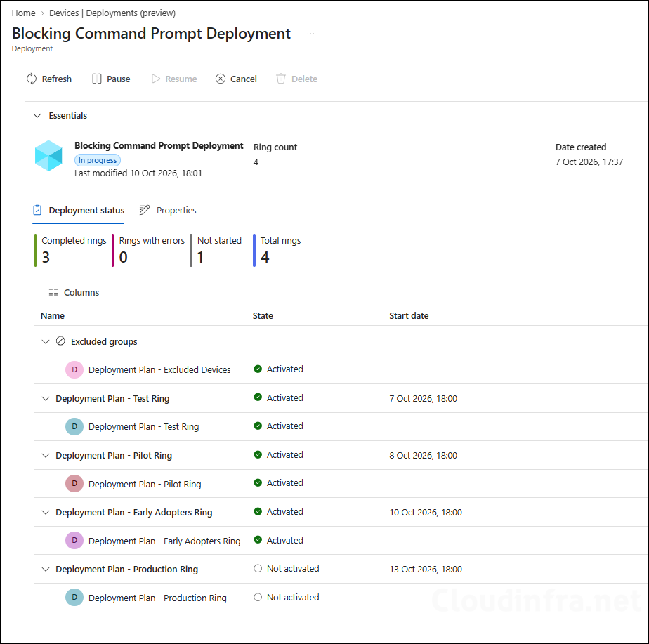Select the Completed rings count tile
Screen dimensions: 649x644
[x=71, y=251]
